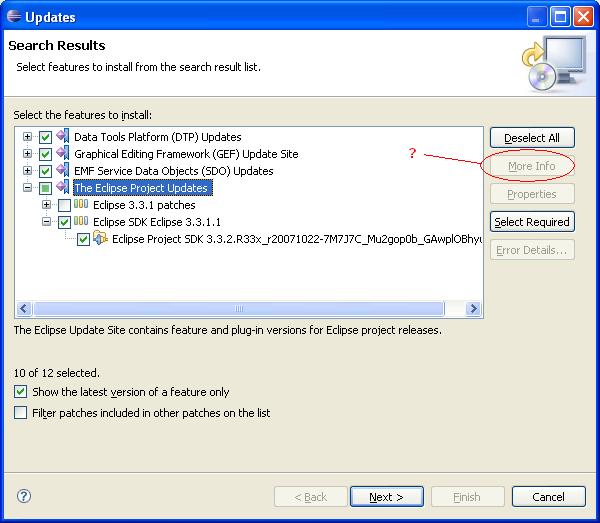600x523 pixels.
Task: Click the Graphical Editing Framework site icon
Action: 63,153
